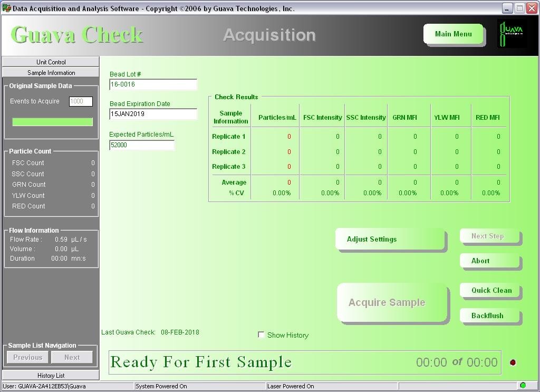540x392 pixels.
Task: Run the Backflush function
Action: 489,315
